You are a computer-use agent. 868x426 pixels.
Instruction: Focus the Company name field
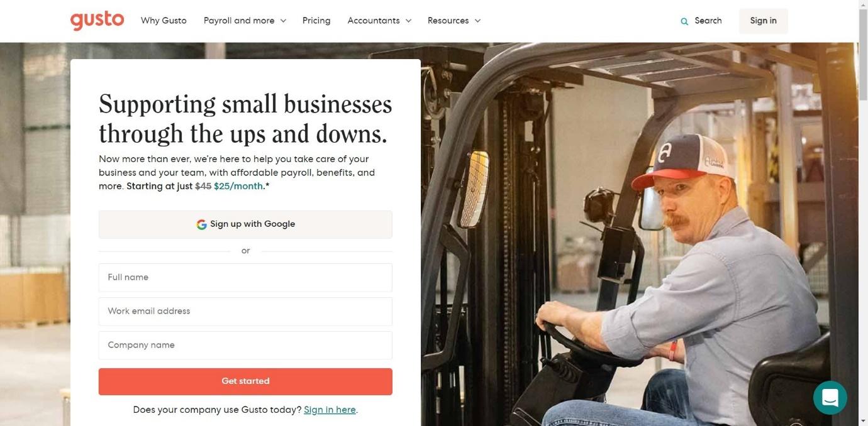[245, 345]
